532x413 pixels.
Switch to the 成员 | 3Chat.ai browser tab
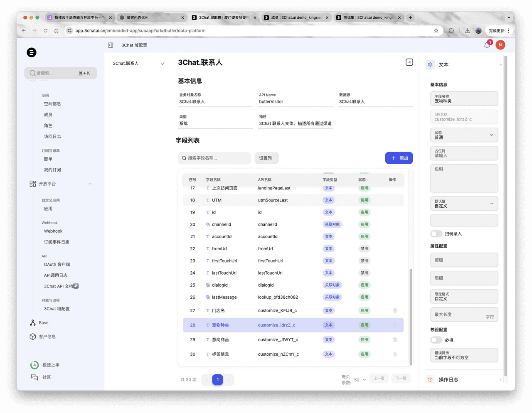tap(296, 17)
